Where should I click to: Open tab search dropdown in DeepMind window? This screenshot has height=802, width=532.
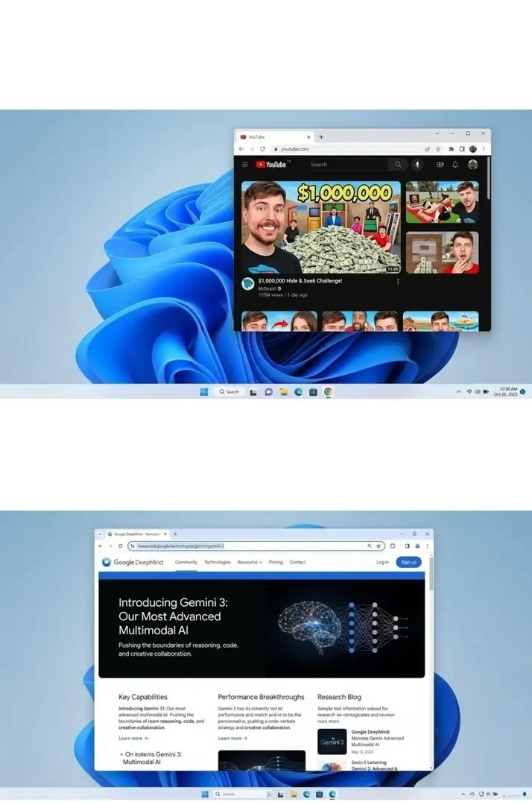[100, 534]
